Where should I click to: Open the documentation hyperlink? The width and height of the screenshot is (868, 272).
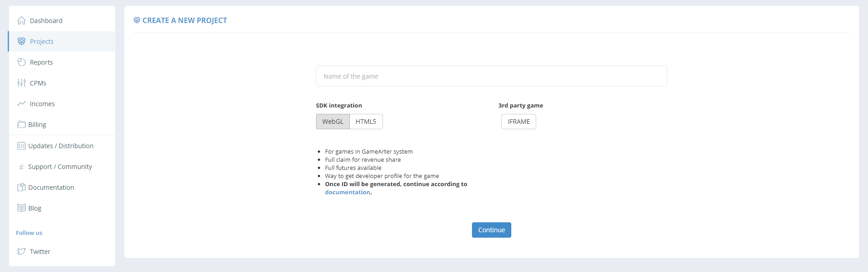click(347, 192)
